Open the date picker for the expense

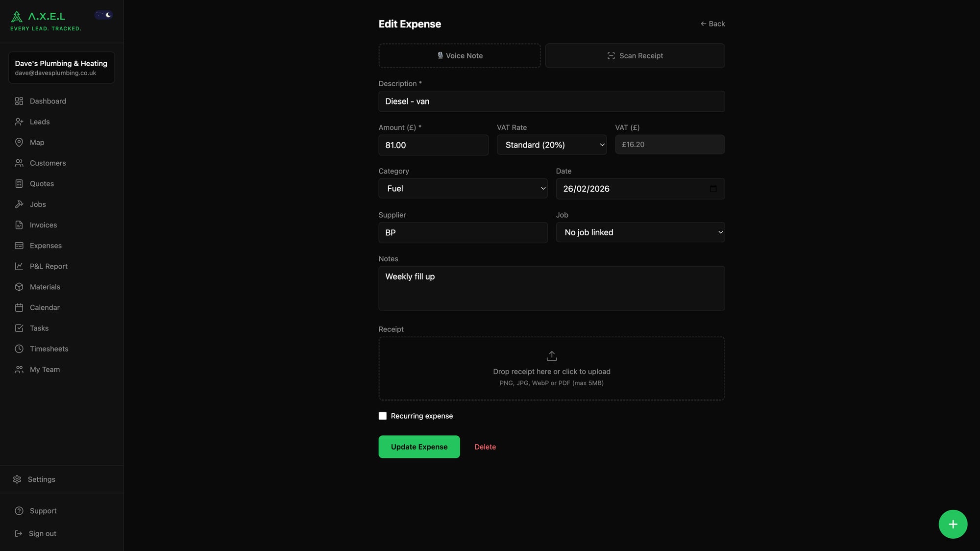click(x=713, y=189)
